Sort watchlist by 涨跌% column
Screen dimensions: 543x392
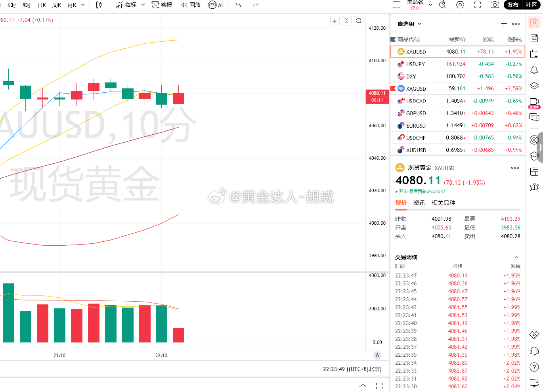pos(514,39)
